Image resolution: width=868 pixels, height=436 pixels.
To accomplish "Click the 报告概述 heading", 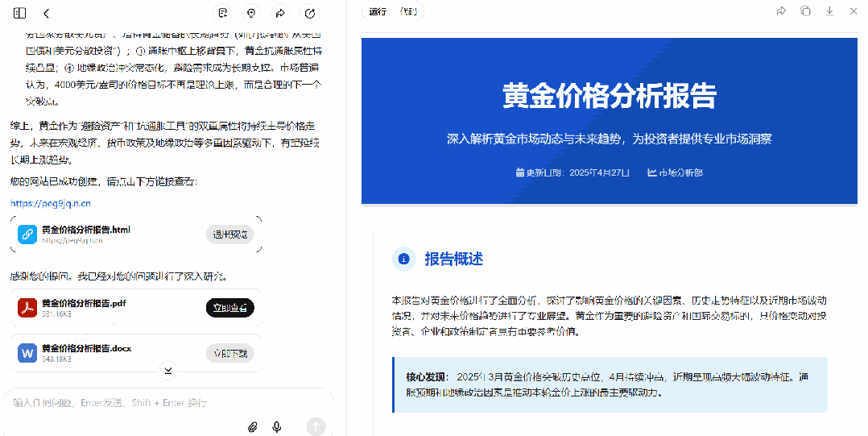I will pos(454,259).
